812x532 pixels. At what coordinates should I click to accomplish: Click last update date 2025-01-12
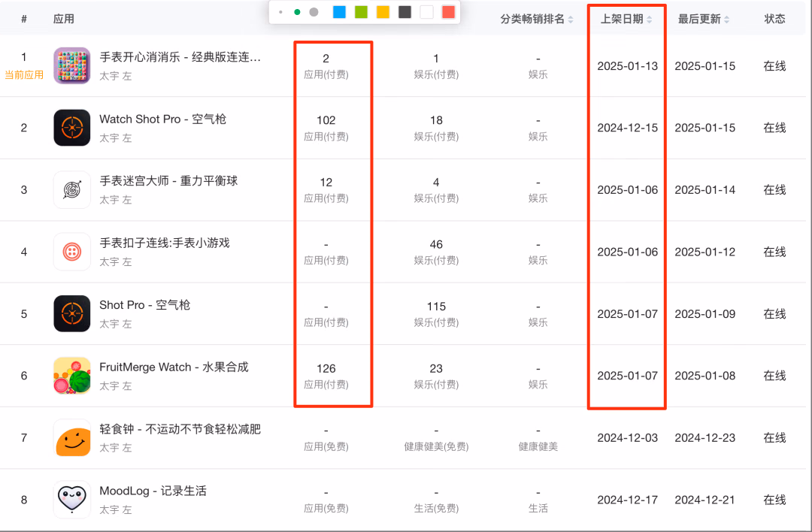coord(704,252)
